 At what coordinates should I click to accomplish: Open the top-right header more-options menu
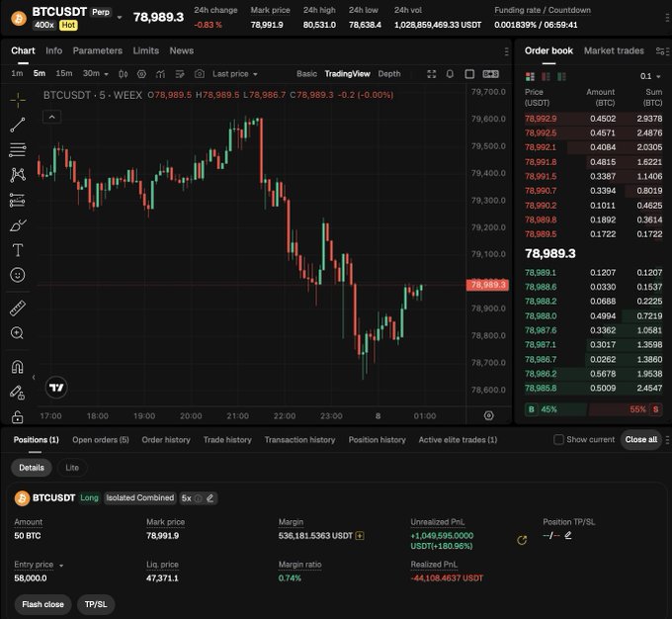667,18
